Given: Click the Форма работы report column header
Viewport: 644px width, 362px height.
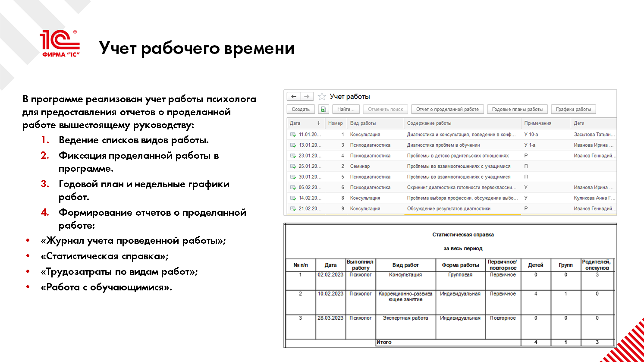Looking at the screenshot, I should tap(460, 265).
